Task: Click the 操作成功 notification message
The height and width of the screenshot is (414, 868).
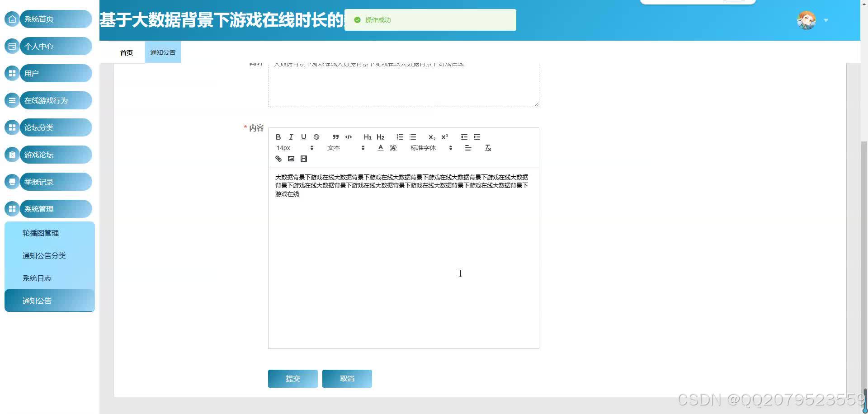Action: tap(430, 20)
